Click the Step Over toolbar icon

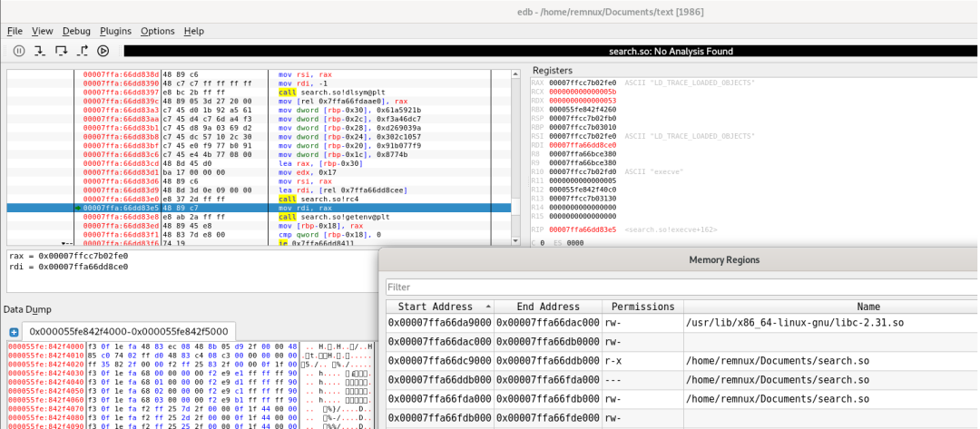(61, 52)
